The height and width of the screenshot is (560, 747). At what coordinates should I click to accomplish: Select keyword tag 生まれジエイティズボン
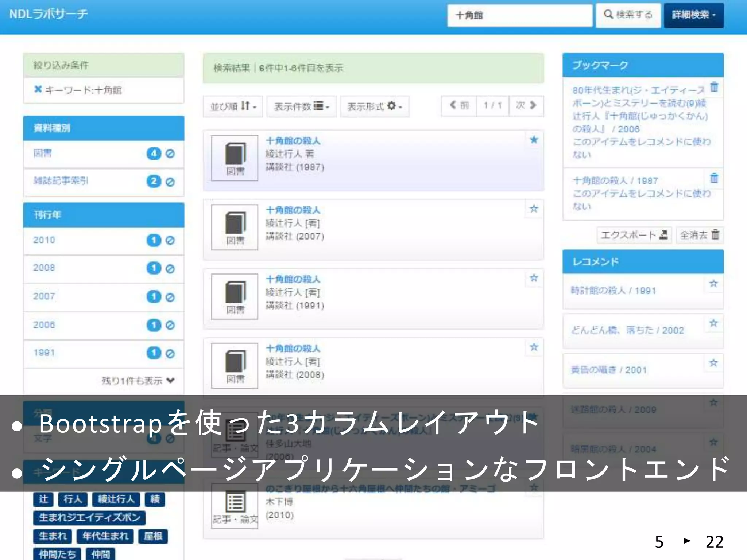89,517
